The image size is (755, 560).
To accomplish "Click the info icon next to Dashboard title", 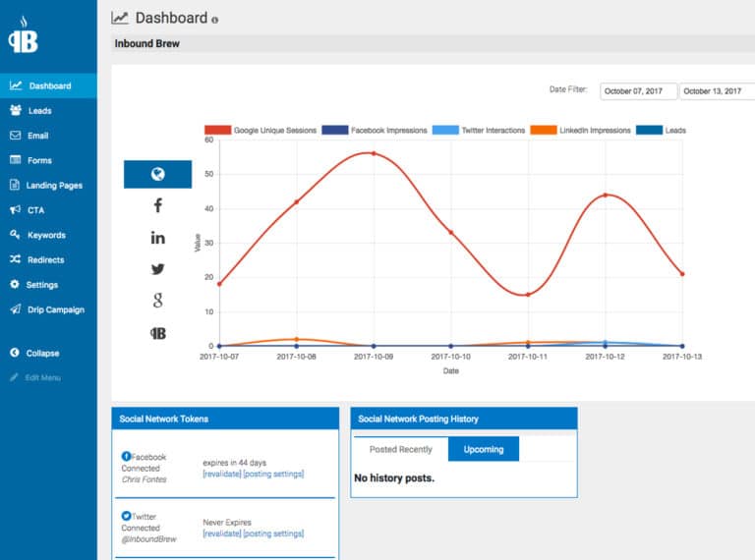I will pos(215,20).
